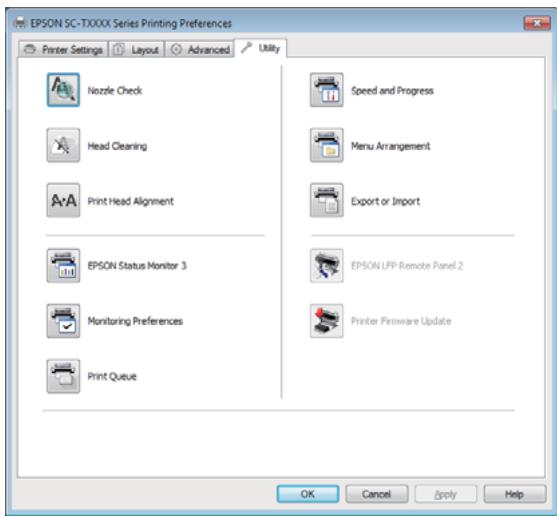Switch to the Advanced tab
The width and height of the screenshot is (557, 517).
pos(200,49)
